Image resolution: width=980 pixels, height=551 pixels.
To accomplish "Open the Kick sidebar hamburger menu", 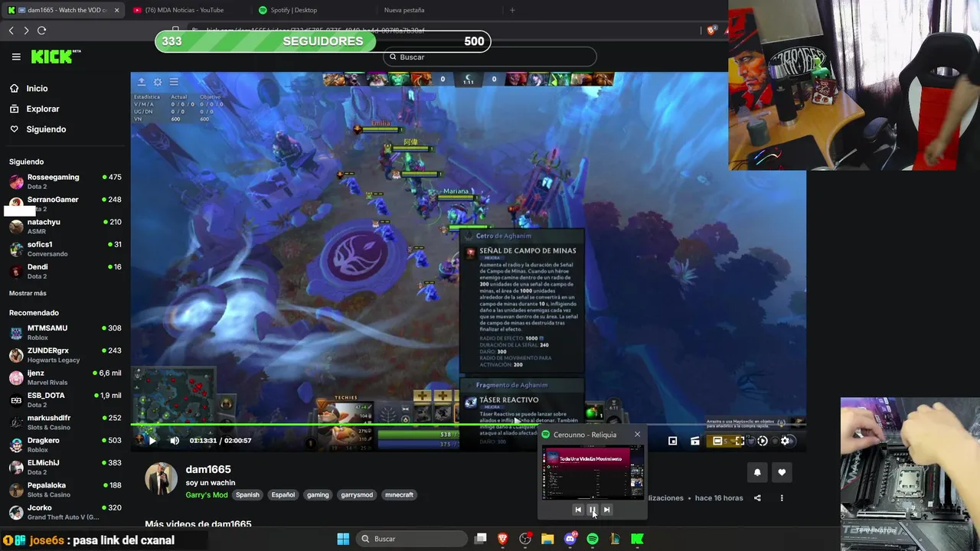I will [16, 57].
